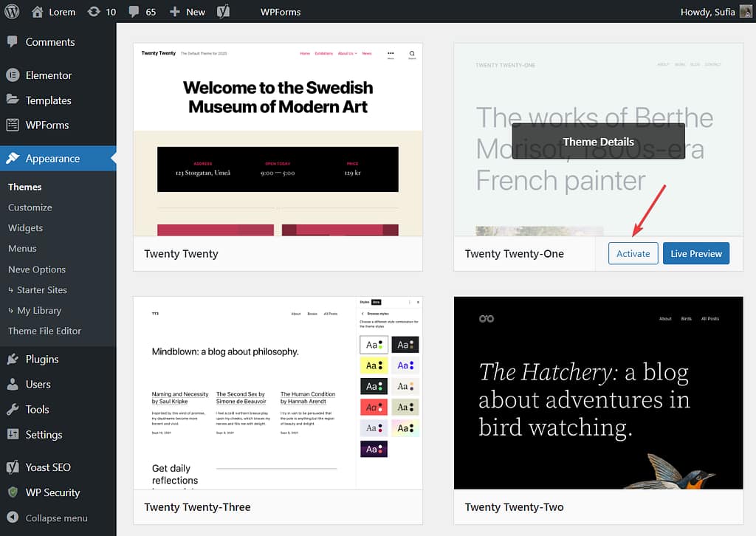Open the Lorem site home icon
The height and width of the screenshot is (536, 756).
(x=38, y=12)
